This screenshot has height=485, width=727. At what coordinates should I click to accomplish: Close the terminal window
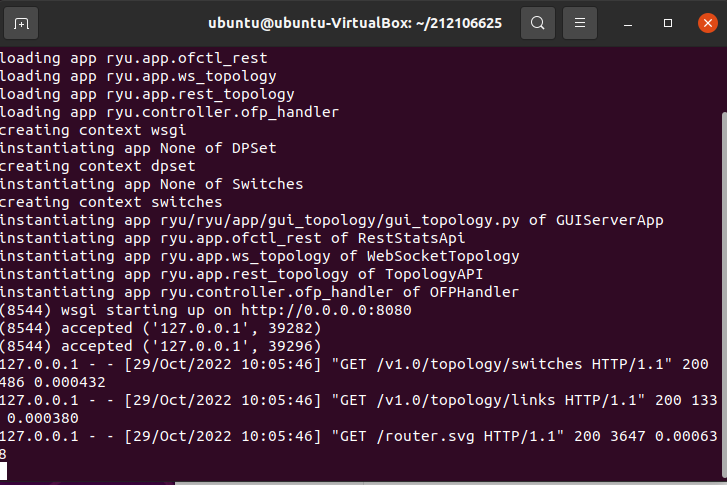point(705,22)
